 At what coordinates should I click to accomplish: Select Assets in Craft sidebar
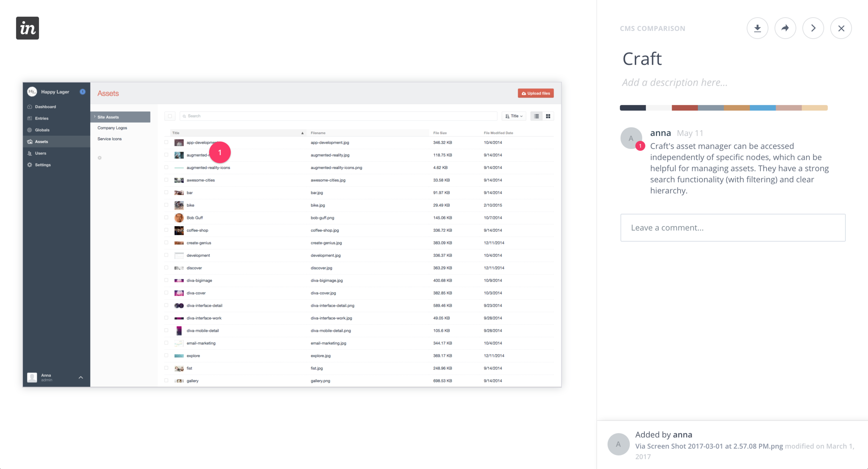pos(57,142)
